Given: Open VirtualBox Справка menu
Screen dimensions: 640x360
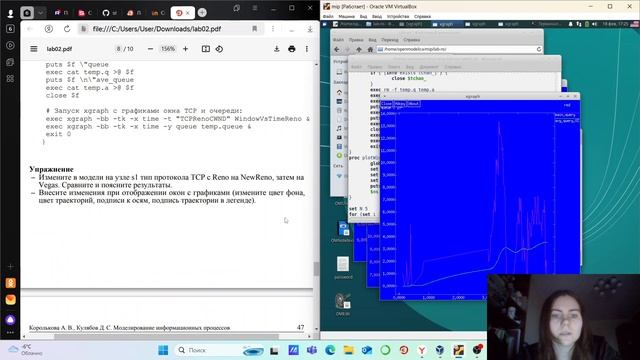Looking at the screenshot, I should pyautogui.click(x=422, y=17).
